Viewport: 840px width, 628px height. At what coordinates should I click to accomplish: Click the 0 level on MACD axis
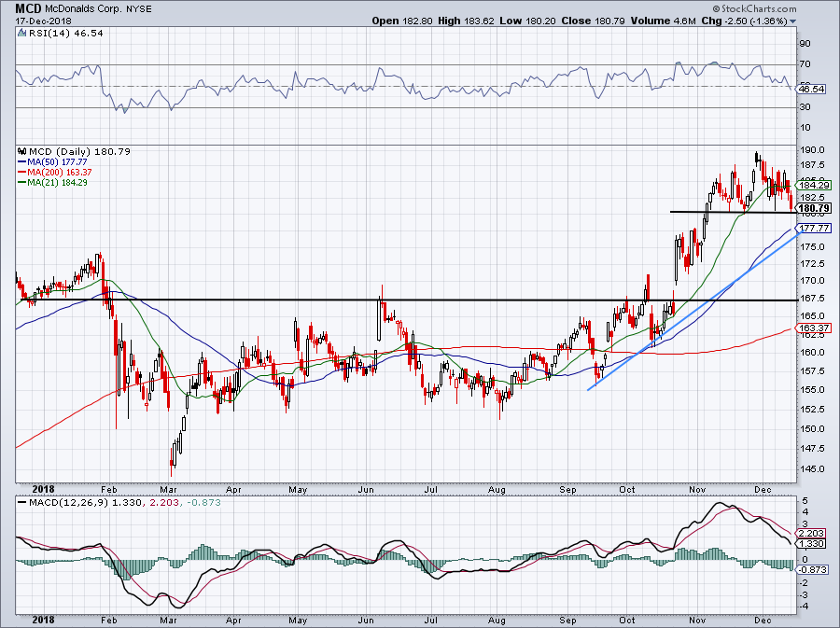(805, 560)
